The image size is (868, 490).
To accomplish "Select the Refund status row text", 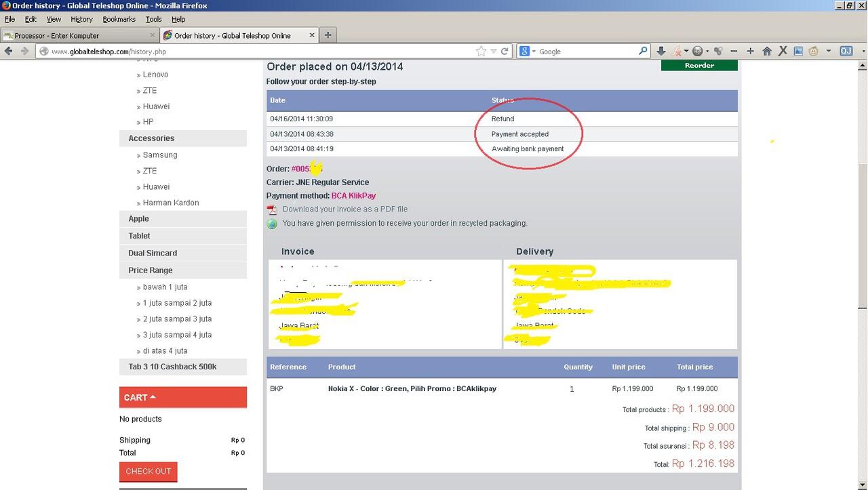I will [502, 119].
